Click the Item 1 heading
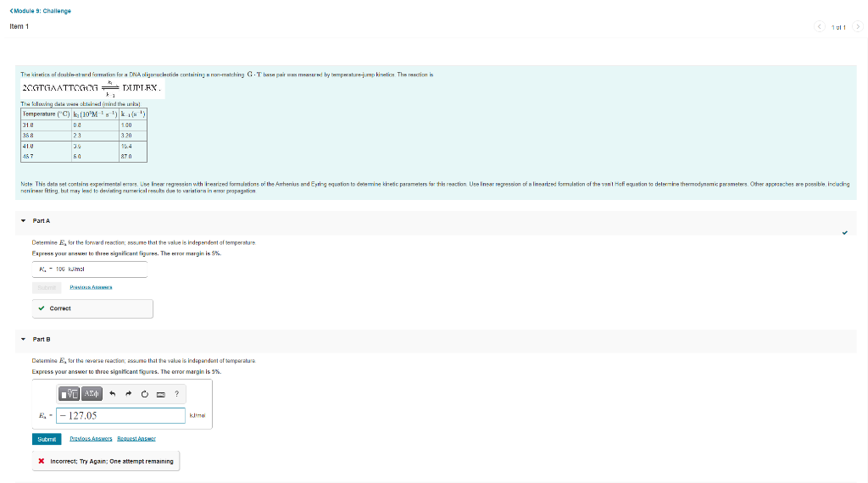This screenshot has height=483, width=868. point(19,26)
